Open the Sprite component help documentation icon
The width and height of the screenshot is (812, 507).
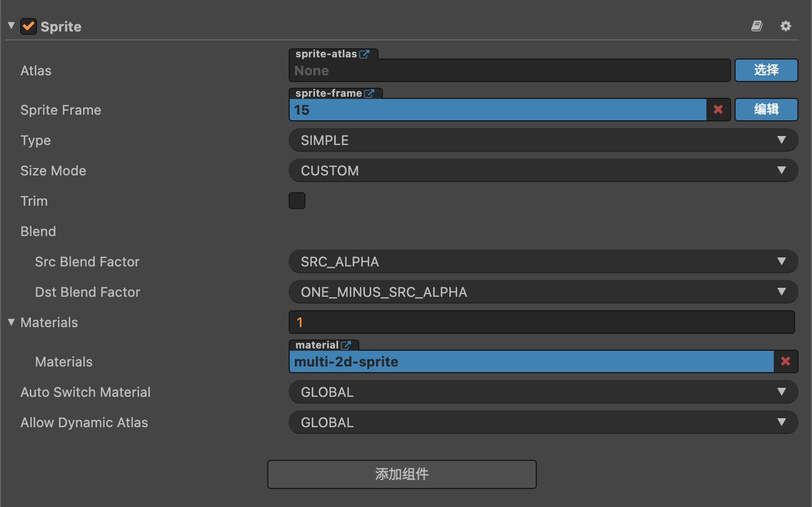757,26
